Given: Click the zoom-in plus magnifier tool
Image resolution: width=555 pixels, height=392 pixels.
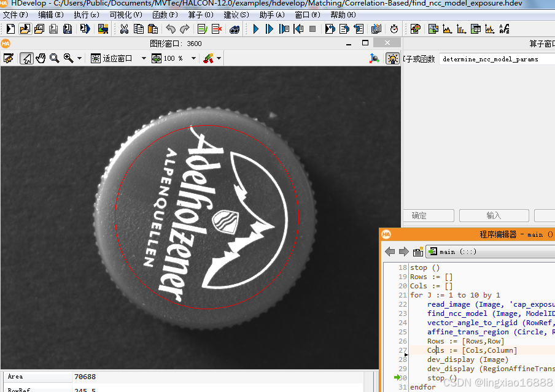Looking at the screenshot, I should [x=69, y=58].
